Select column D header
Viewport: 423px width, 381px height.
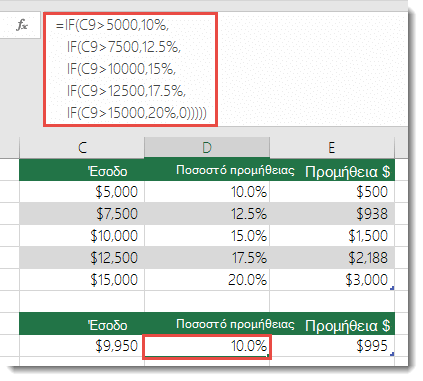pos(207,148)
